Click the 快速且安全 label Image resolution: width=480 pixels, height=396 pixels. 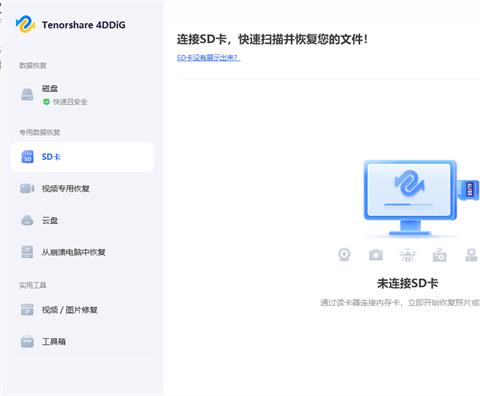point(70,102)
